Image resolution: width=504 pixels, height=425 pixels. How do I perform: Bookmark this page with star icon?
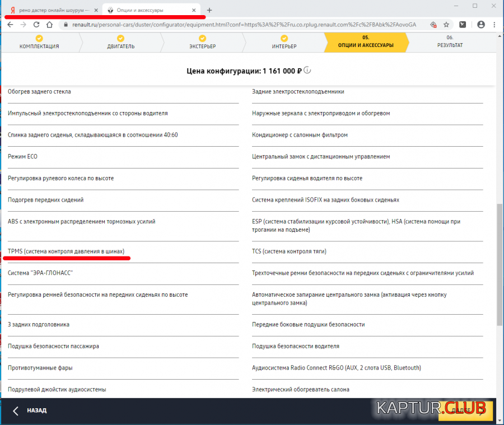coord(446,25)
